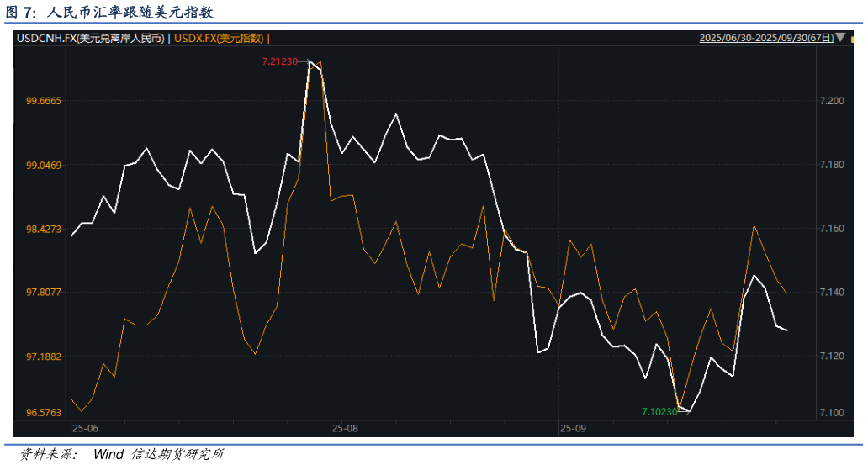The image size is (868, 465).
Task: Click the 7.180 value on right axis
Action: [831, 165]
